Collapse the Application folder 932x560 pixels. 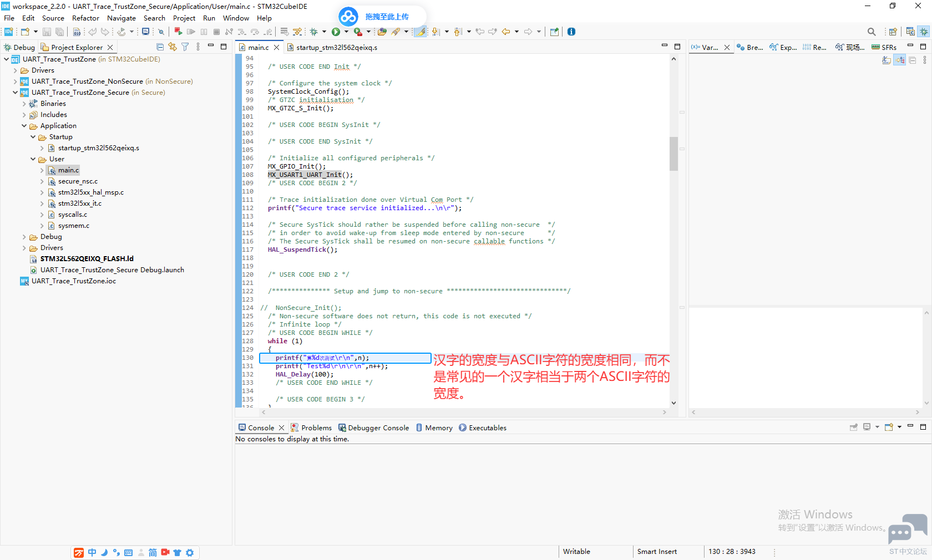pos(24,126)
